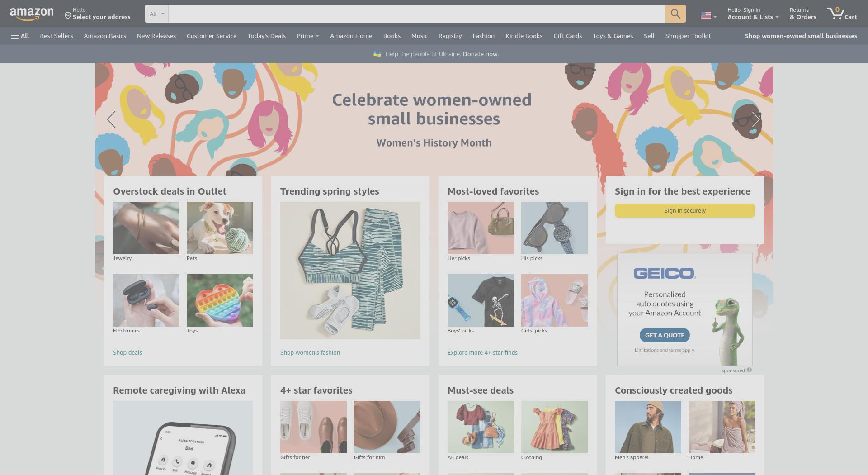The height and width of the screenshot is (475, 868).
Task: Open Trending spring styles outfit image
Action: (350, 271)
